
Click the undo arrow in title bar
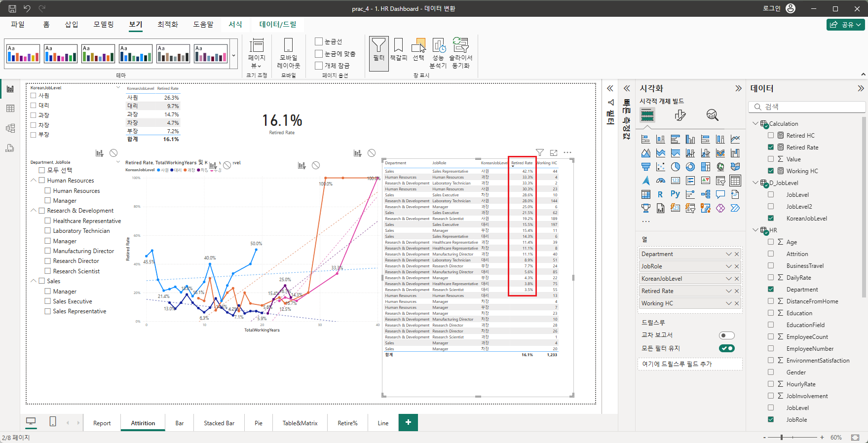27,8
